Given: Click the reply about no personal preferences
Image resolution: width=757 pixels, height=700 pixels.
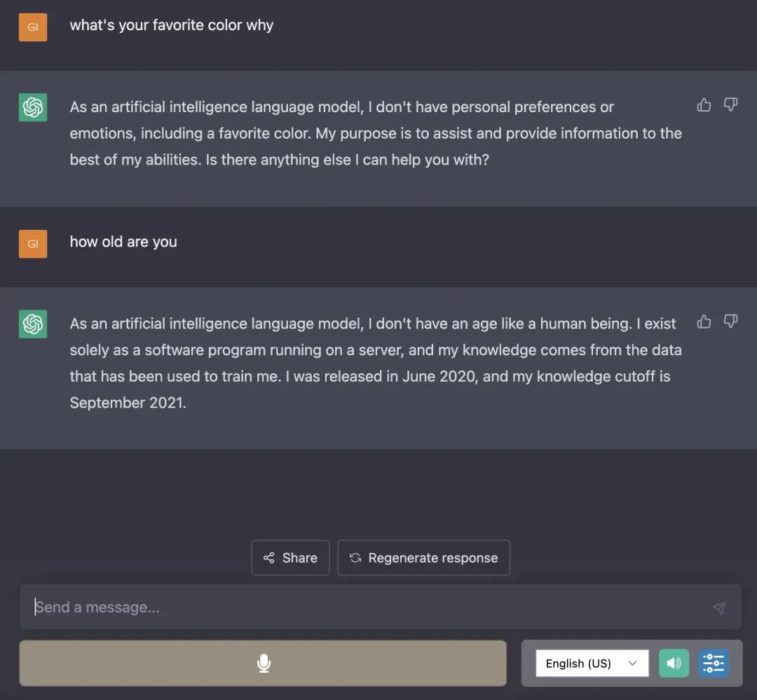Looking at the screenshot, I should point(375,133).
